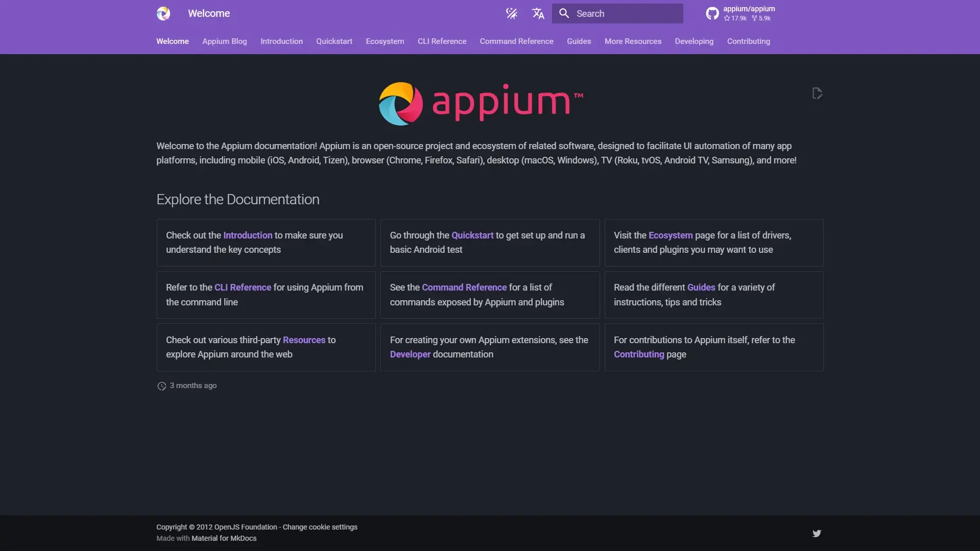Click the large appium logo image
The width and height of the screenshot is (980, 551).
(481, 104)
